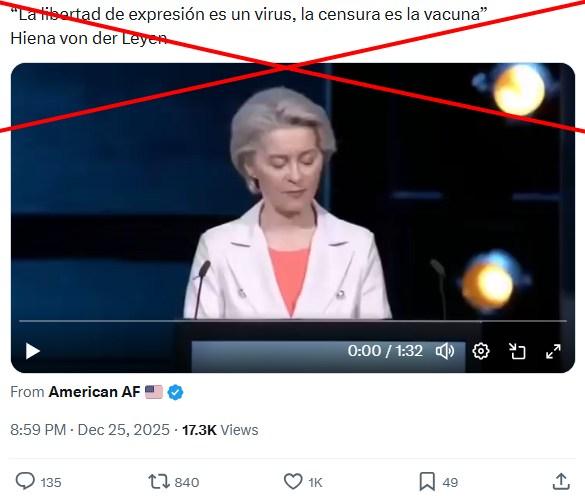585x496 pixels.
Task: Click the 0:00 / 1:32 time display
Action: [385, 351]
